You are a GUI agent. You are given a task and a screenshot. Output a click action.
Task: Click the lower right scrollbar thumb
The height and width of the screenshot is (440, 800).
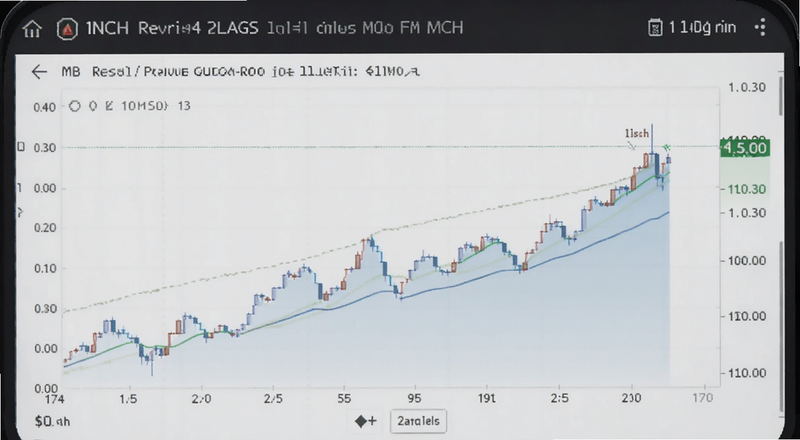pyautogui.click(x=781, y=326)
